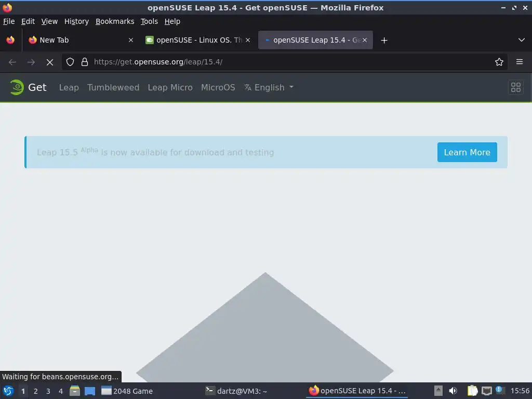
Task: Click the 15:56 clock
Action: point(520,391)
